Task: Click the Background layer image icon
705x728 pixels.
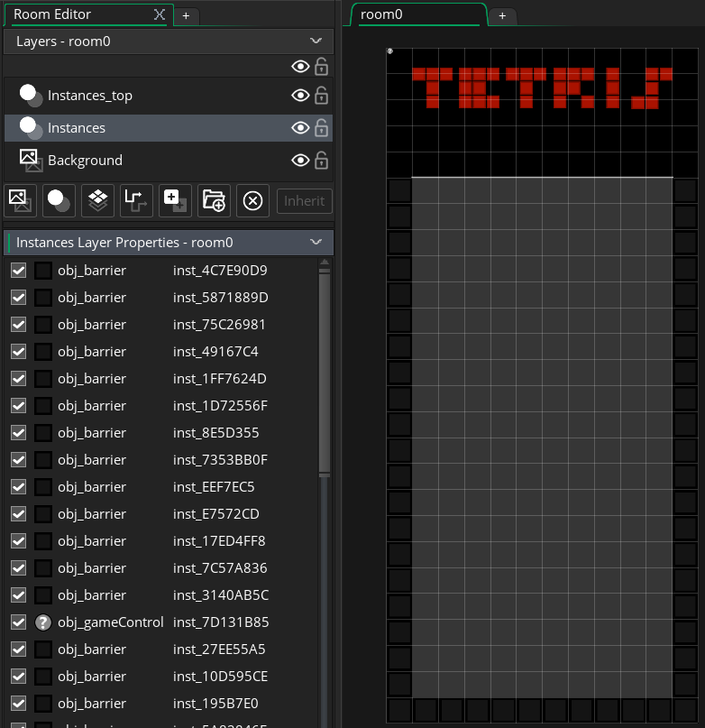Action: 31,161
